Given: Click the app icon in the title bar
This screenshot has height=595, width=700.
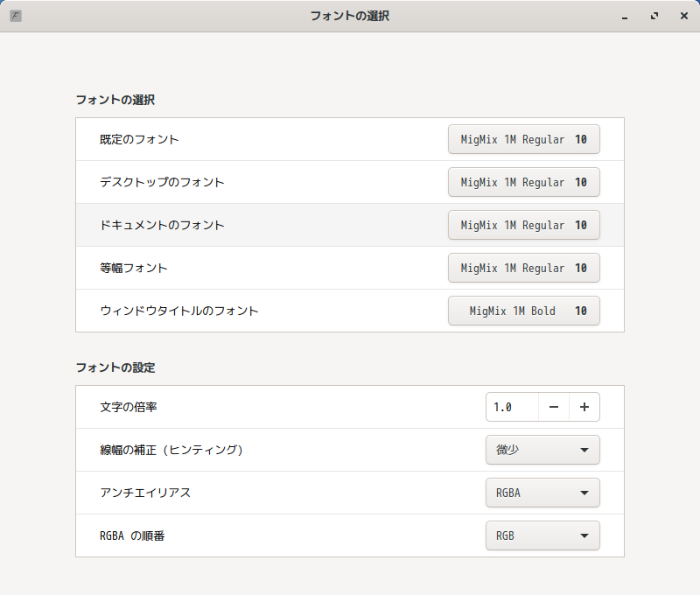Looking at the screenshot, I should pyautogui.click(x=16, y=16).
